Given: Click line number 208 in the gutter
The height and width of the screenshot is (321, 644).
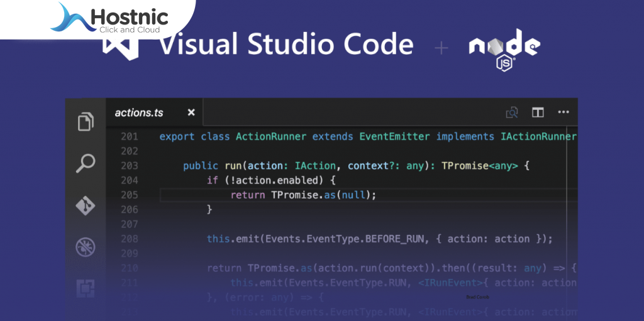Looking at the screenshot, I should 129,239.
